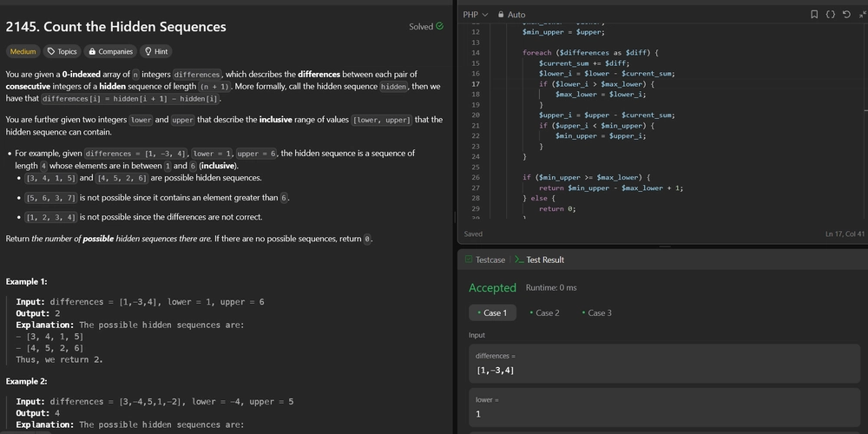This screenshot has height=434, width=868.
Task: Click the Companies lock icon
Action: [x=92, y=51]
